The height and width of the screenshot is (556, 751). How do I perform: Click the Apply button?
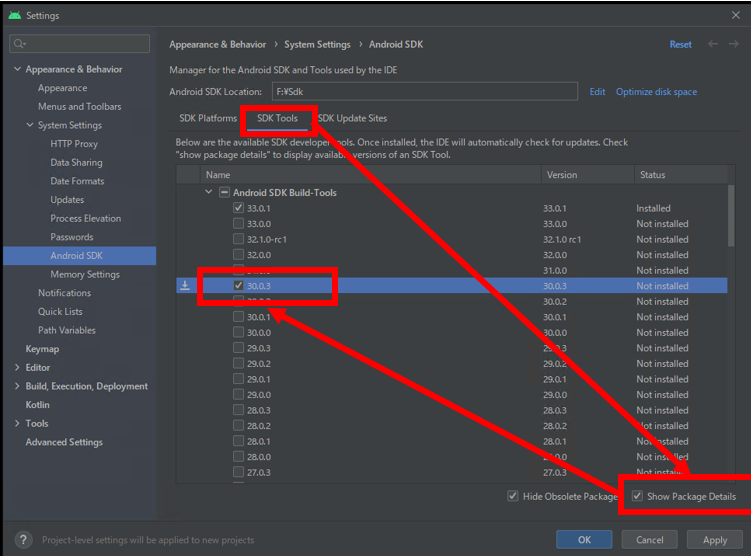click(x=715, y=540)
